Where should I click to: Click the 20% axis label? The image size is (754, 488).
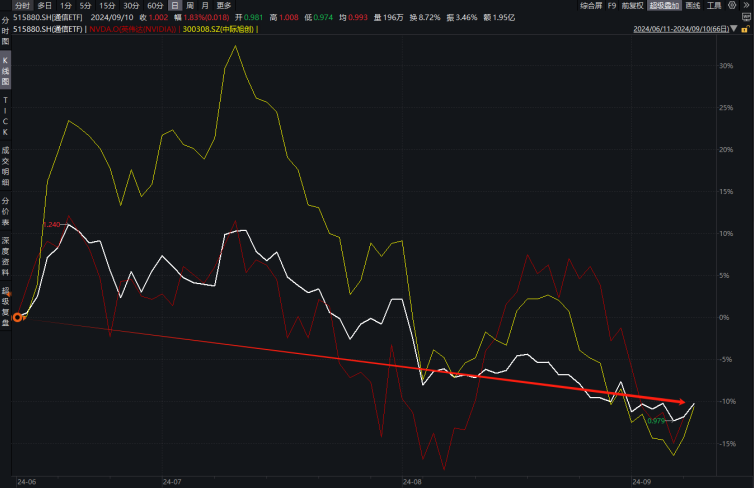pos(726,150)
